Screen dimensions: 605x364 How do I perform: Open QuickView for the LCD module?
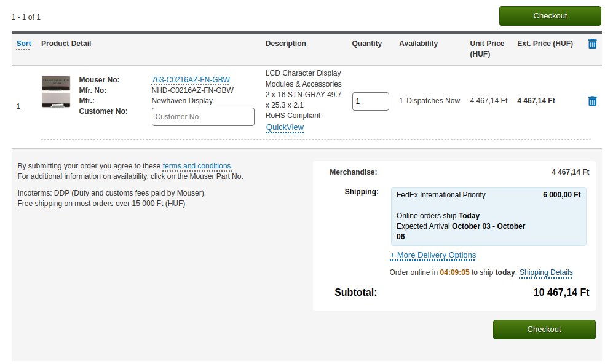285,127
